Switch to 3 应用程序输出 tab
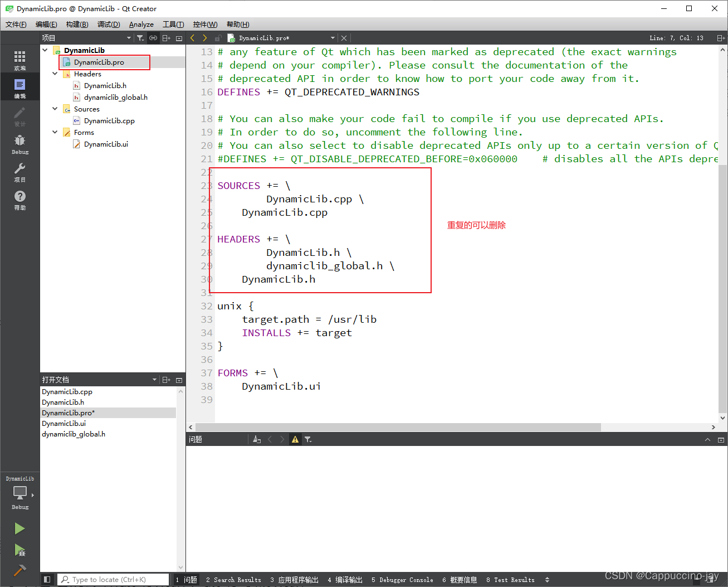The height and width of the screenshot is (587, 728). pos(294,580)
